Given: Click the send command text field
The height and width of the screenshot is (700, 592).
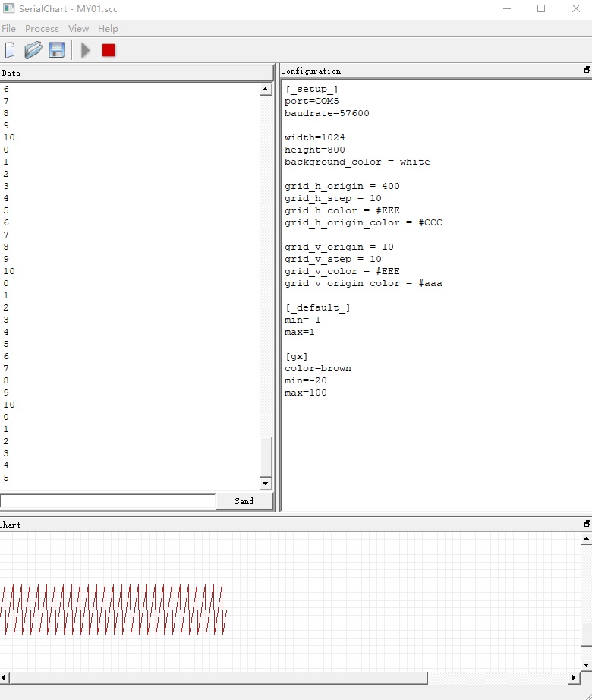Looking at the screenshot, I should pos(108,501).
